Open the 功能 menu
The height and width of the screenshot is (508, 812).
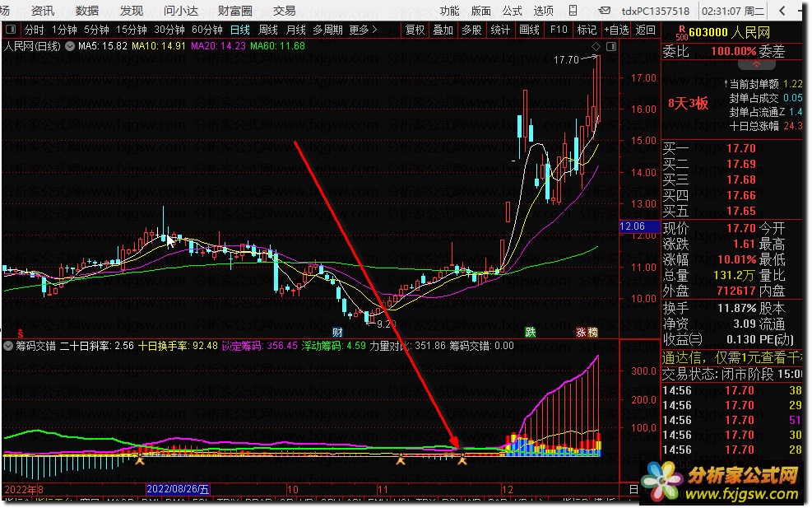point(449,11)
